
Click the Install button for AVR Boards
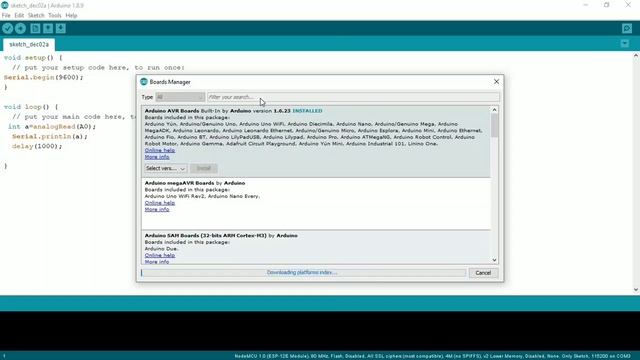click(x=204, y=168)
